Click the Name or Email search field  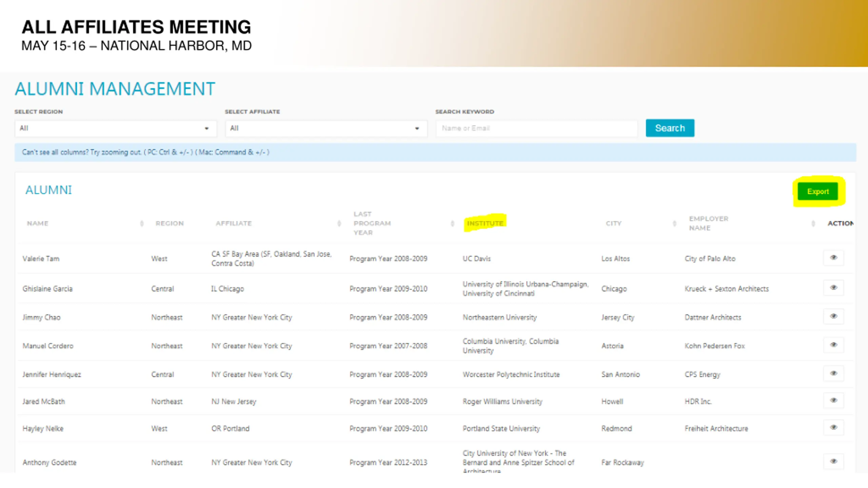click(537, 128)
